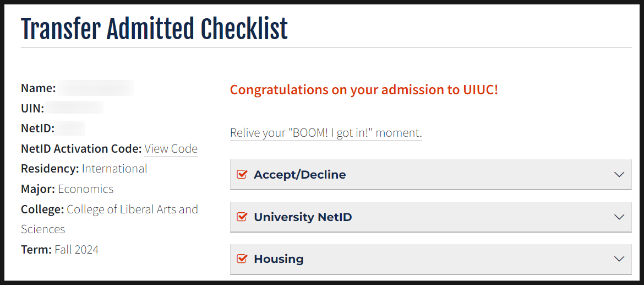Viewport: 644px width, 285px height.
Task: Click the University NetID checkmark icon
Action: coord(241,217)
